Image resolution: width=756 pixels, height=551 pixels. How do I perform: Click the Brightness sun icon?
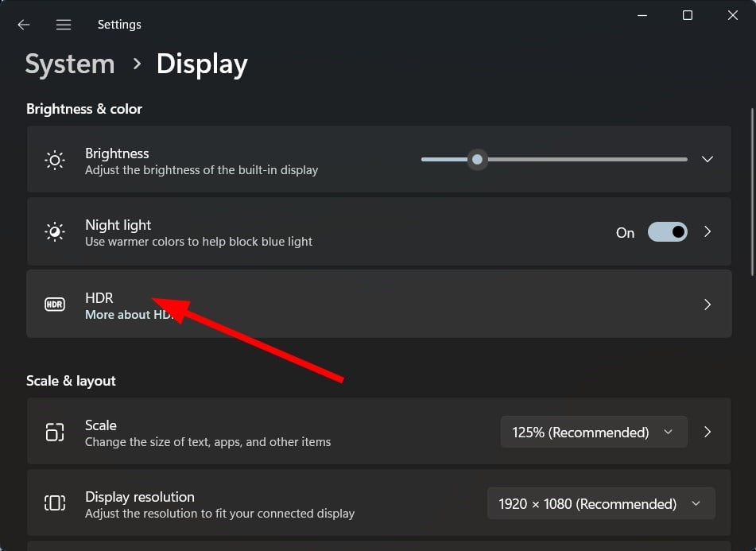tap(55, 160)
